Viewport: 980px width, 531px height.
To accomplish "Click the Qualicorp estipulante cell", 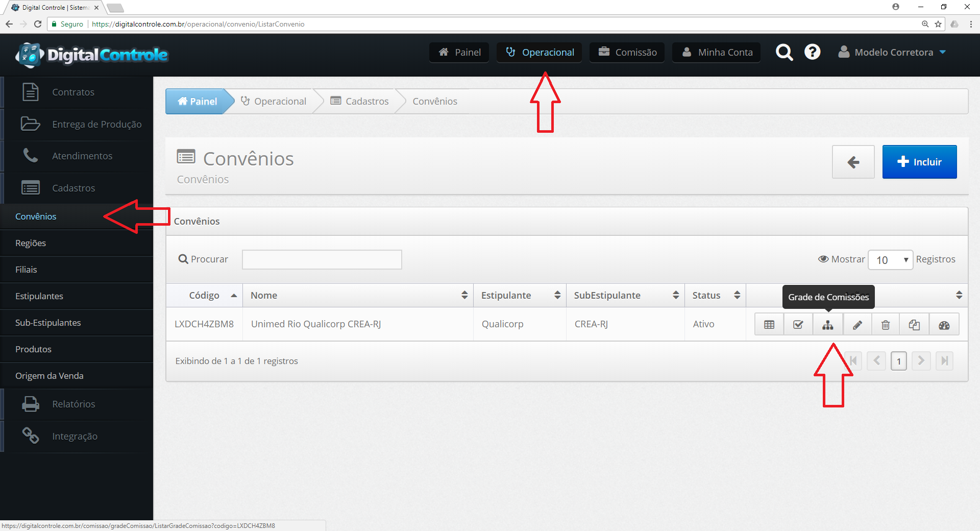I will pos(503,324).
